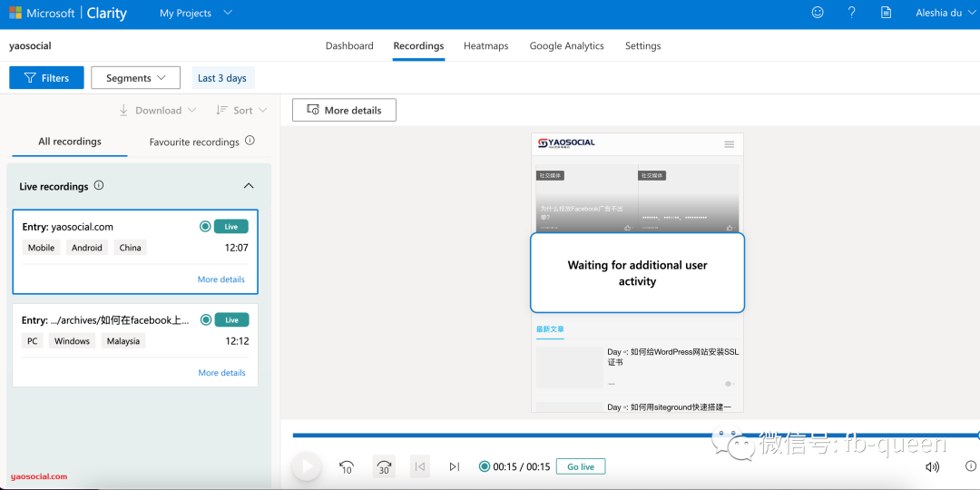The image size is (980, 490).
Task: Switch to the Heatmaps tab
Action: (485, 45)
